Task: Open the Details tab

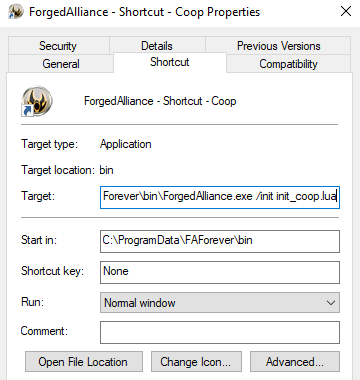Action: click(157, 46)
